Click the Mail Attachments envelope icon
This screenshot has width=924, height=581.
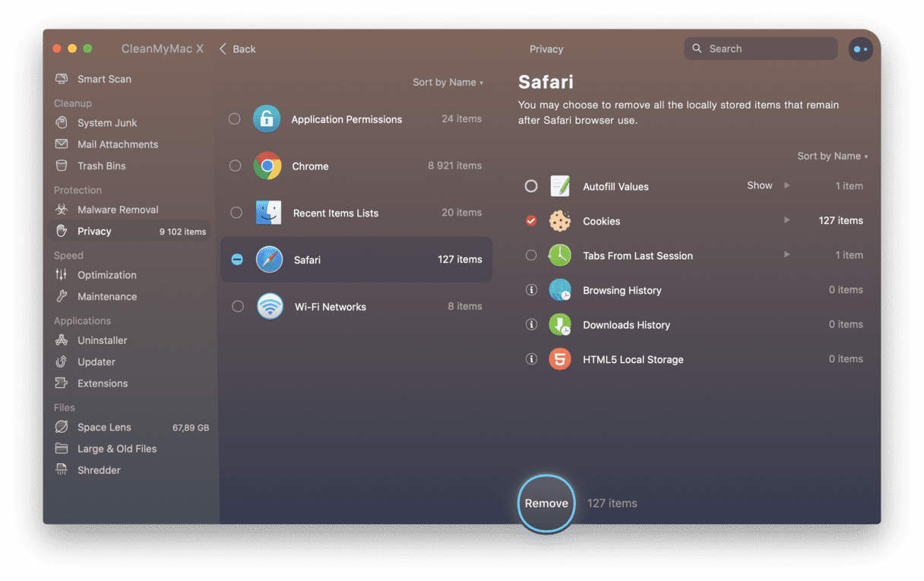point(62,144)
